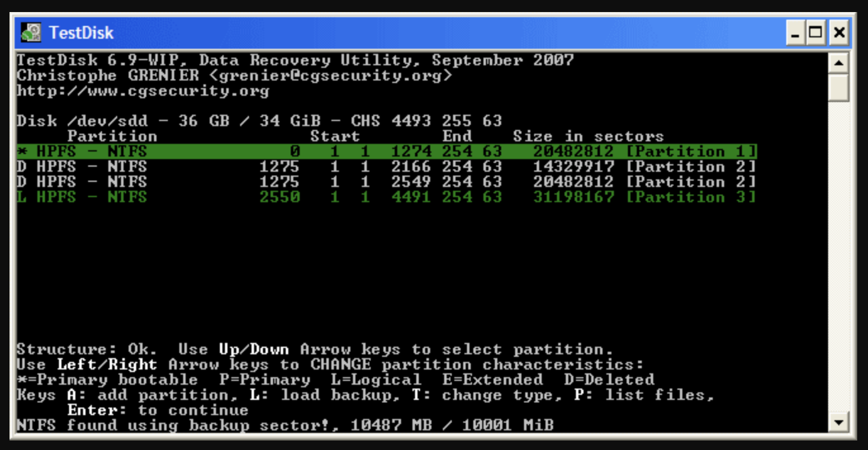This screenshot has width=868, height=450.
Task: Click the Size in sectors column header
Action: point(589,136)
